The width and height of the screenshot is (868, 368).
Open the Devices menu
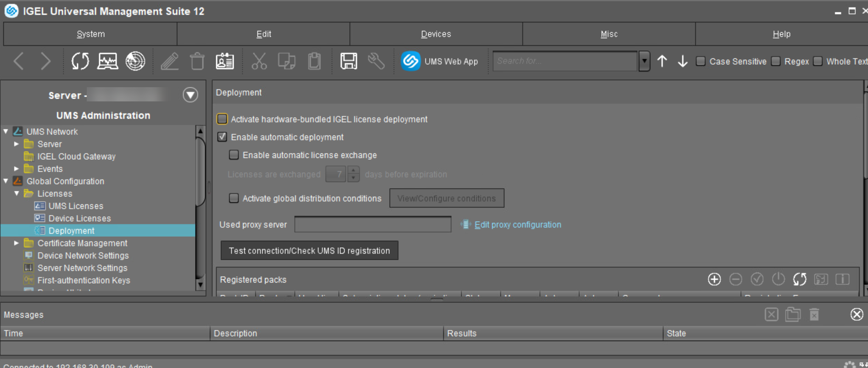436,34
